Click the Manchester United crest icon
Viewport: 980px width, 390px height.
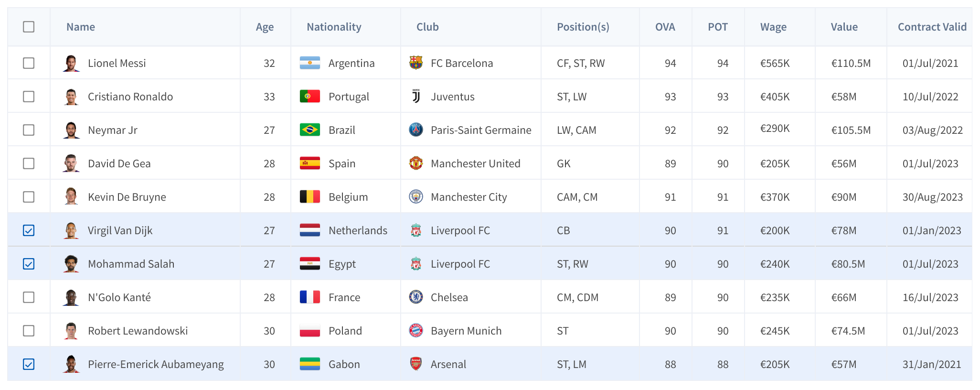point(416,163)
